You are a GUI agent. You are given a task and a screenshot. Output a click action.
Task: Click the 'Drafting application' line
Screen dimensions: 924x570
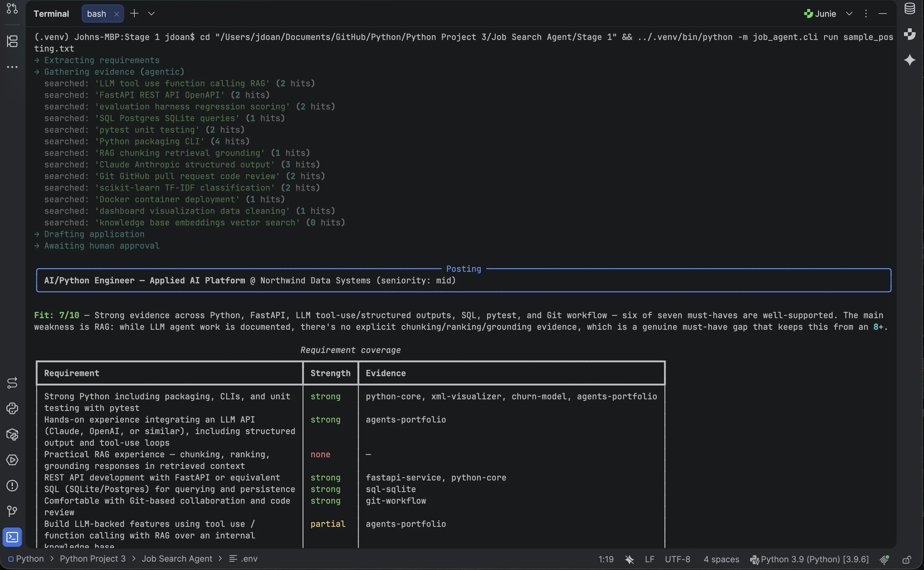(x=89, y=234)
